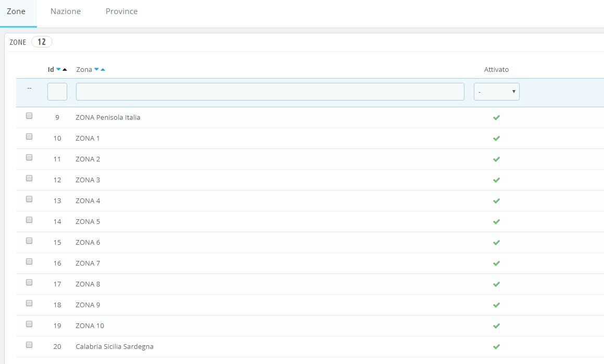Sort Zona column ascending arrow
Viewport: 604px width, 364px height.
coord(103,69)
